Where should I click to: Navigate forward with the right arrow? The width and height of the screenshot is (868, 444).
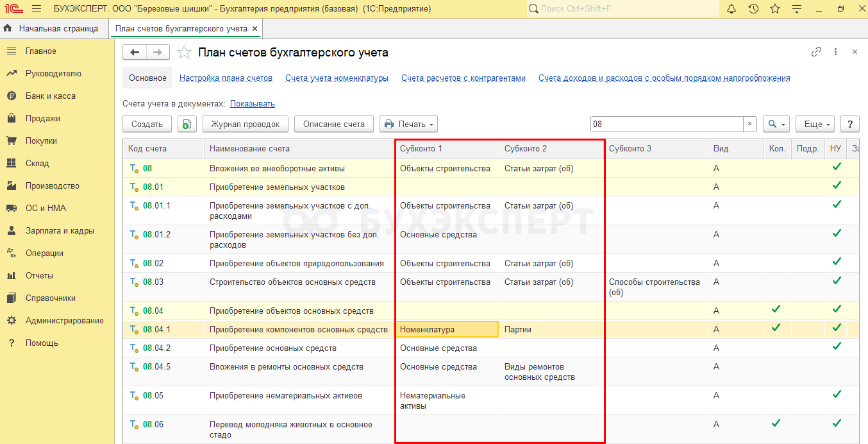(158, 53)
